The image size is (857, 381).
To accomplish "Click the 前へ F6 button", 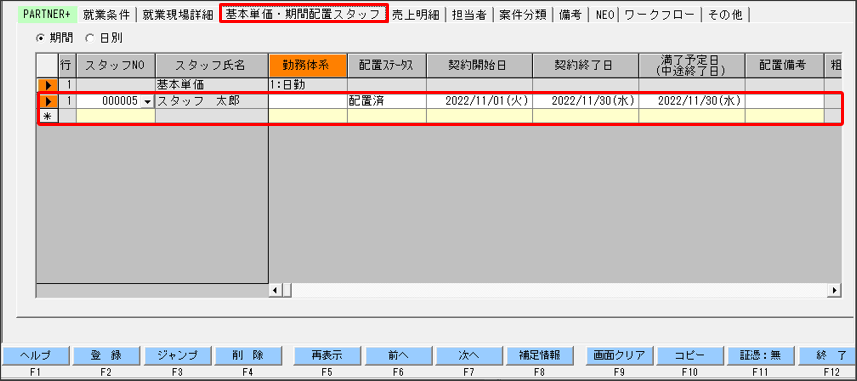I will tap(398, 355).
